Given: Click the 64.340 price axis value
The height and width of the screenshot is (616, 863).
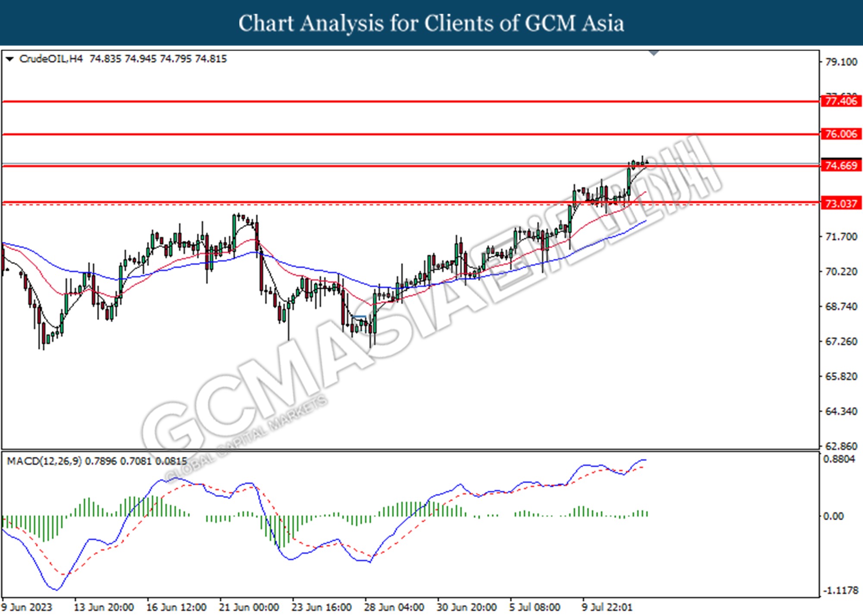Looking at the screenshot, I should point(841,411).
